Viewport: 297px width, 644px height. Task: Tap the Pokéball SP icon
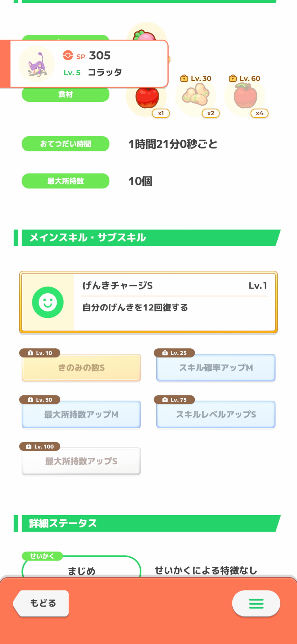(x=68, y=55)
